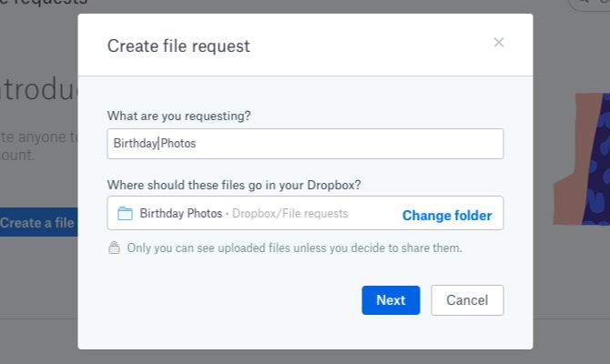Click the 'Where should these files go' label

pos(234,185)
